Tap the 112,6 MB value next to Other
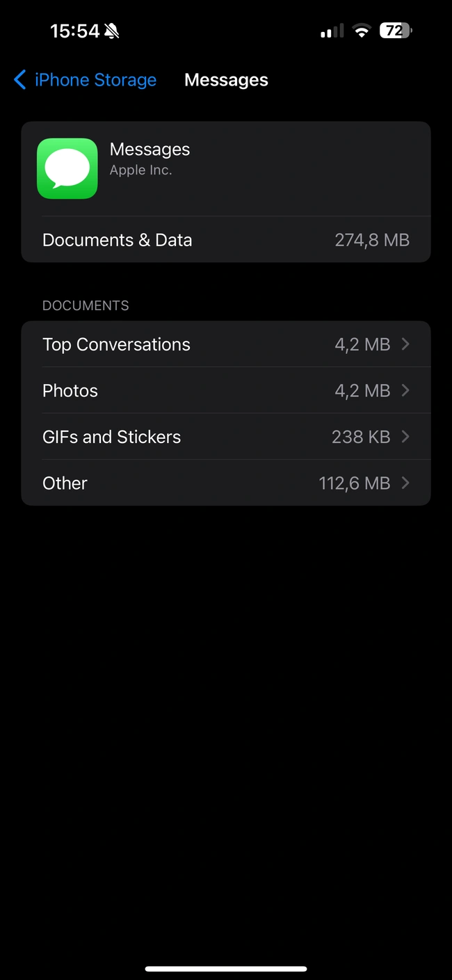Screen dimensions: 452x980 point(355,483)
